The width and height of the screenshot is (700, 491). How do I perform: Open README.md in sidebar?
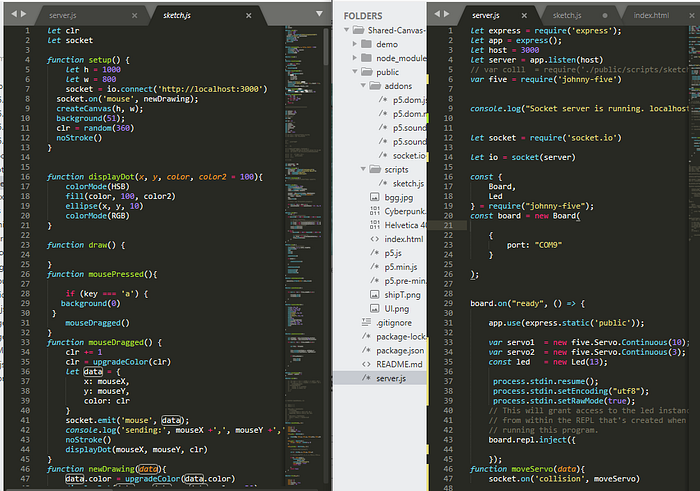[x=399, y=364]
